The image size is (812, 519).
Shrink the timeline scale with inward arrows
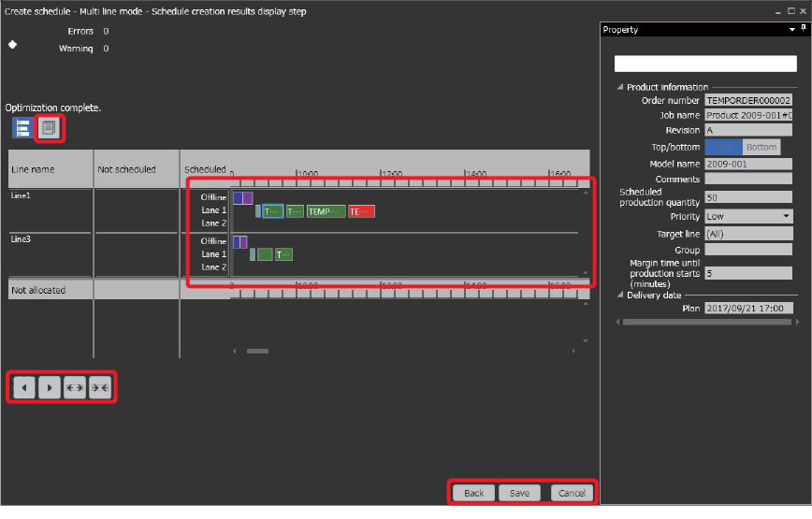(x=100, y=387)
